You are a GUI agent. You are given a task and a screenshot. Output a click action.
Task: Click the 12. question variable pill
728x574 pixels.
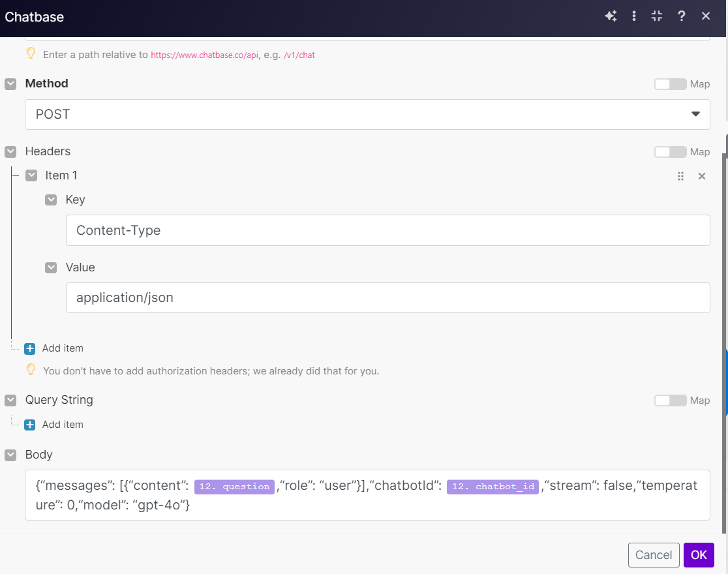[x=234, y=487]
